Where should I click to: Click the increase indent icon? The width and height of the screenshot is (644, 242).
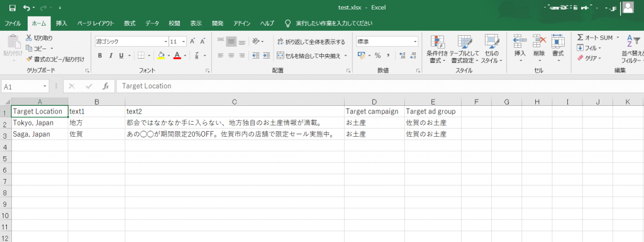click(266, 55)
